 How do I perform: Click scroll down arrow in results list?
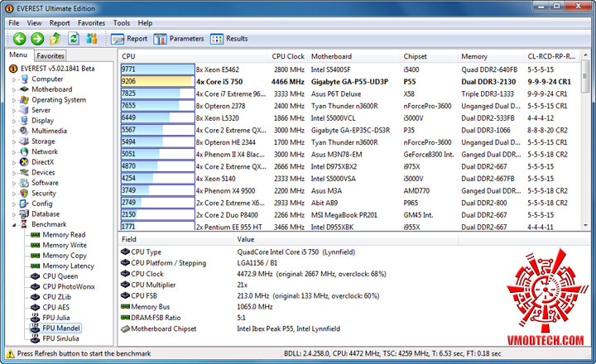tap(585, 226)
